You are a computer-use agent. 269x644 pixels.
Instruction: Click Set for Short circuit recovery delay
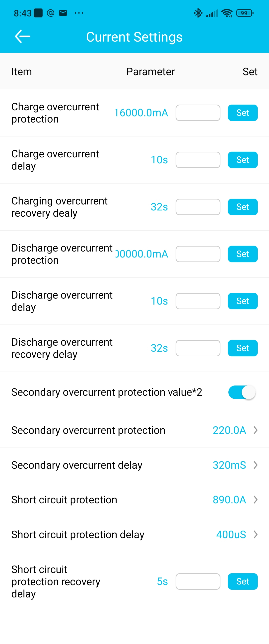(243, 581)
